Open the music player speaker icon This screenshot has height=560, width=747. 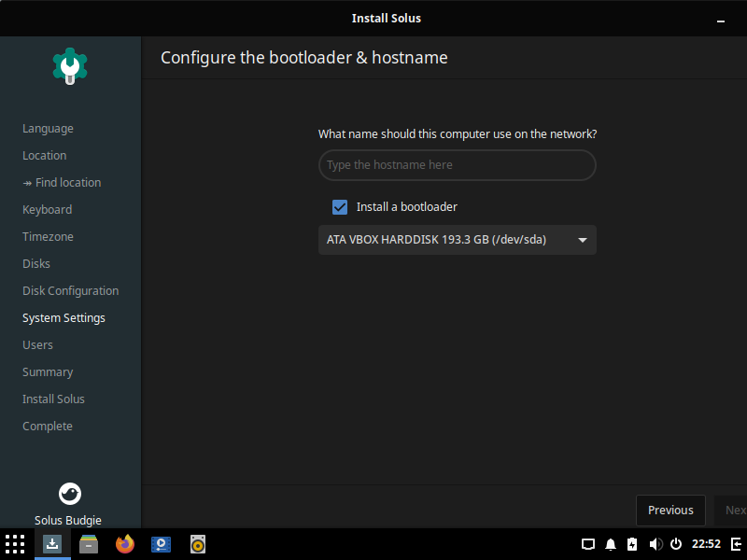coord(198,544)
